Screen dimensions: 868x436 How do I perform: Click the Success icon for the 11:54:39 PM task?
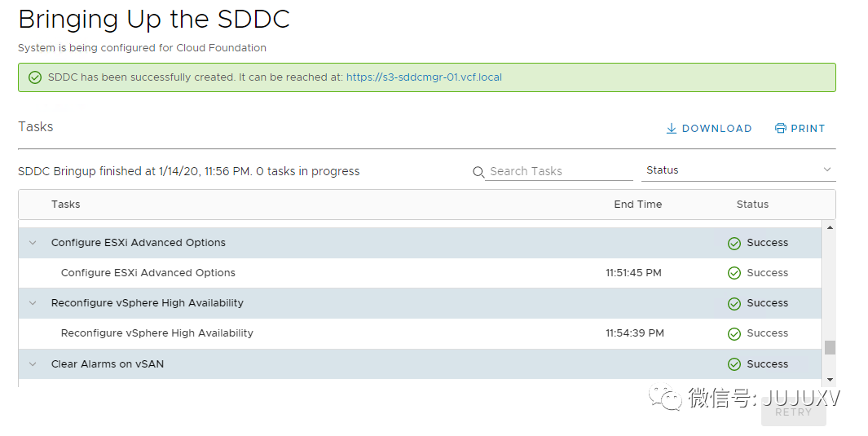tap(734, 333)
